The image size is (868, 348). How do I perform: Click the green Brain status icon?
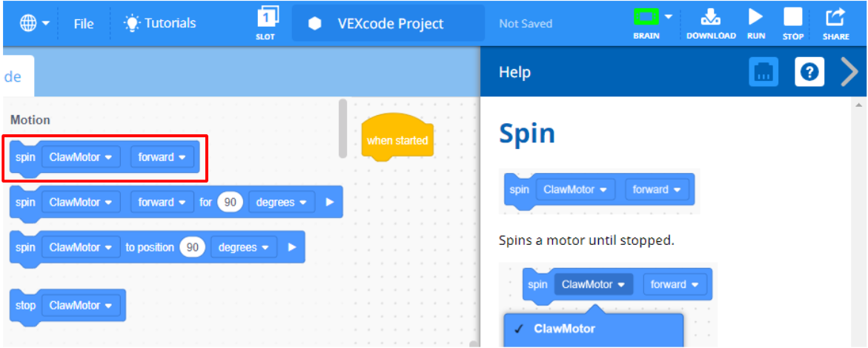coord(646,17)
